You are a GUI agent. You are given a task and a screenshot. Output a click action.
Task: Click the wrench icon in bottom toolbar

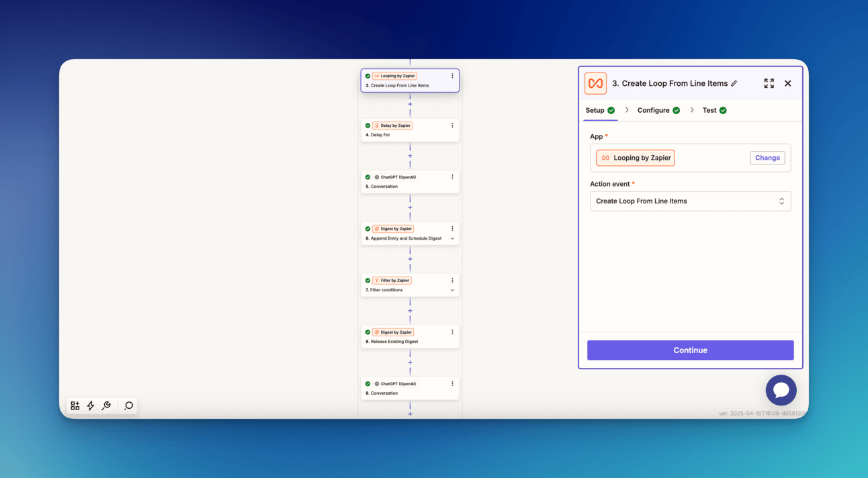pyautogui.click(x=106, y=405)
